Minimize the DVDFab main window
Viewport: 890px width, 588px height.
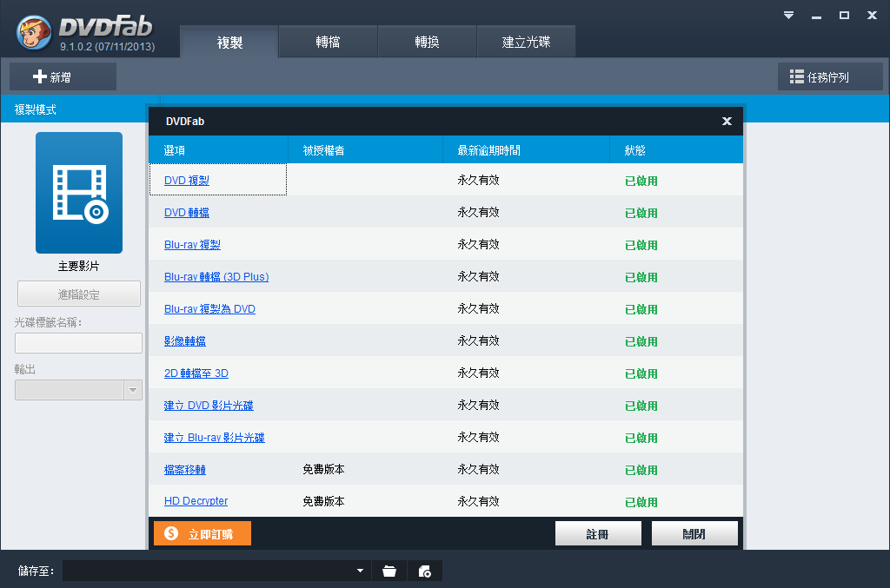816,16
